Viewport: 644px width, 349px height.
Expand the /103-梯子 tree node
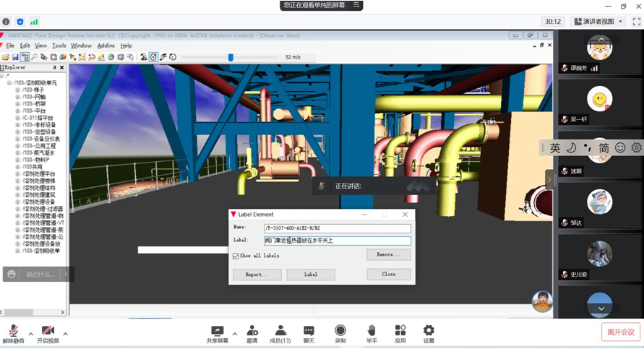18,90
